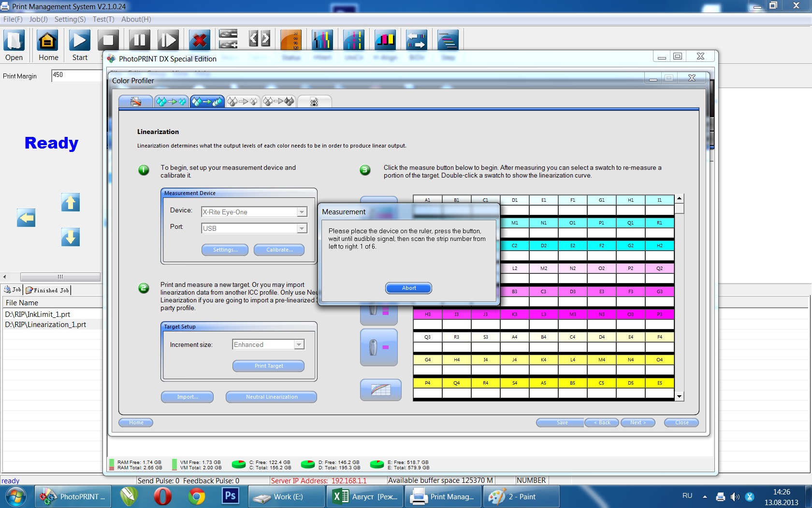812x508 pixels.
Task: Open the About(H) menu
Action: click(x=136, y=19)
